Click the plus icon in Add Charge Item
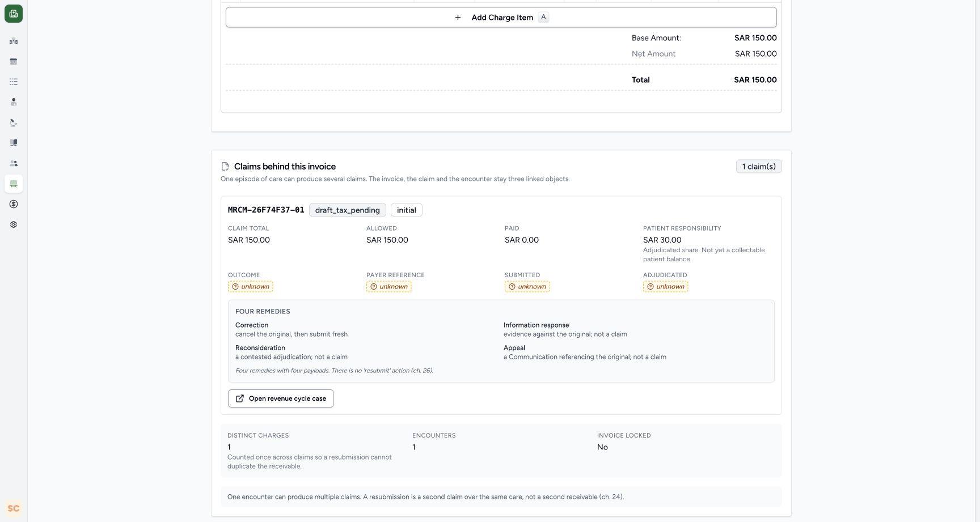Viewport: 980px width, 522px height. pos(458,18)
